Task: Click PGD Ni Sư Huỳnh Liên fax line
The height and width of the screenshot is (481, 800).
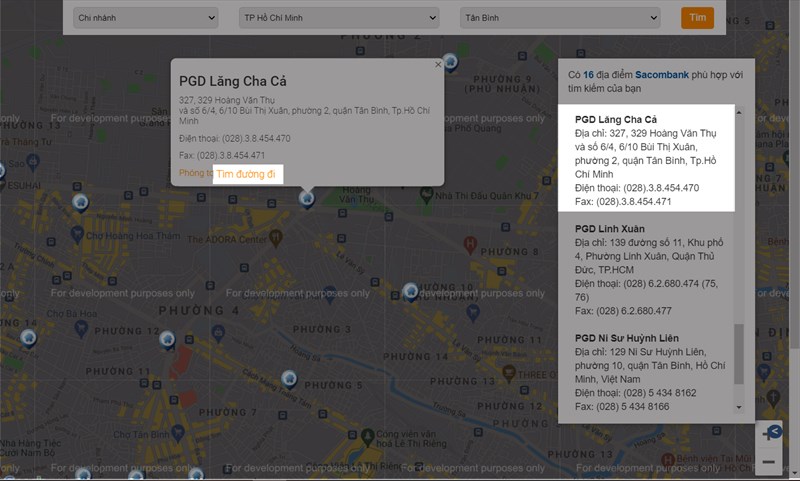Action: [x=622, y=407]
